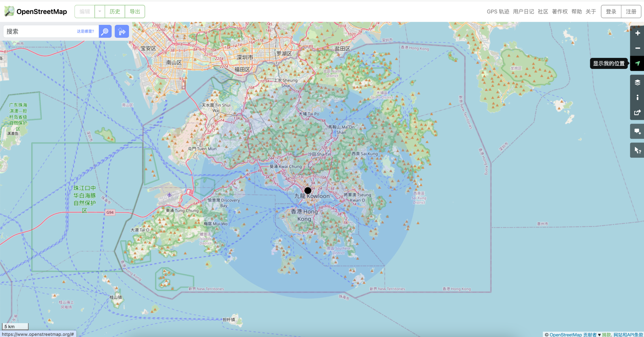
Task: Open the directions routing icon
Action: (121, 31)
